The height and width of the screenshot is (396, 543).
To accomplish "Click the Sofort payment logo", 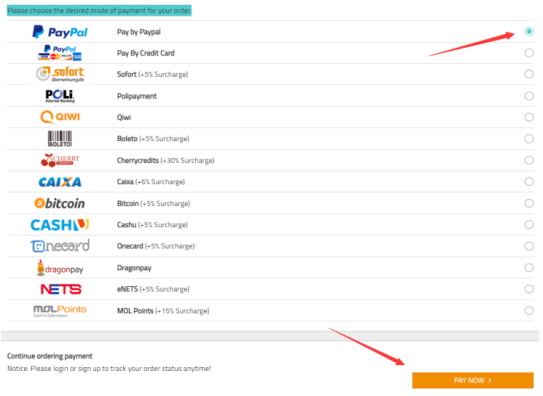I will 60,74.
